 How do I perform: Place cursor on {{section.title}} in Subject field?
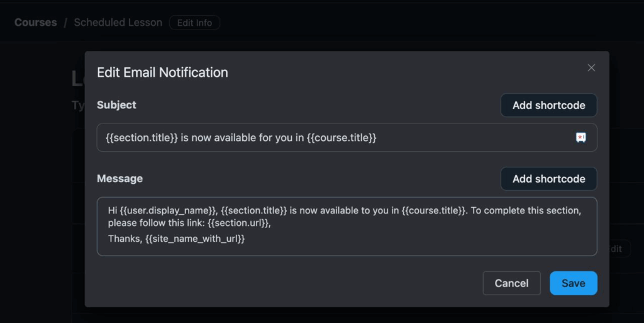[x=143, y=137]
